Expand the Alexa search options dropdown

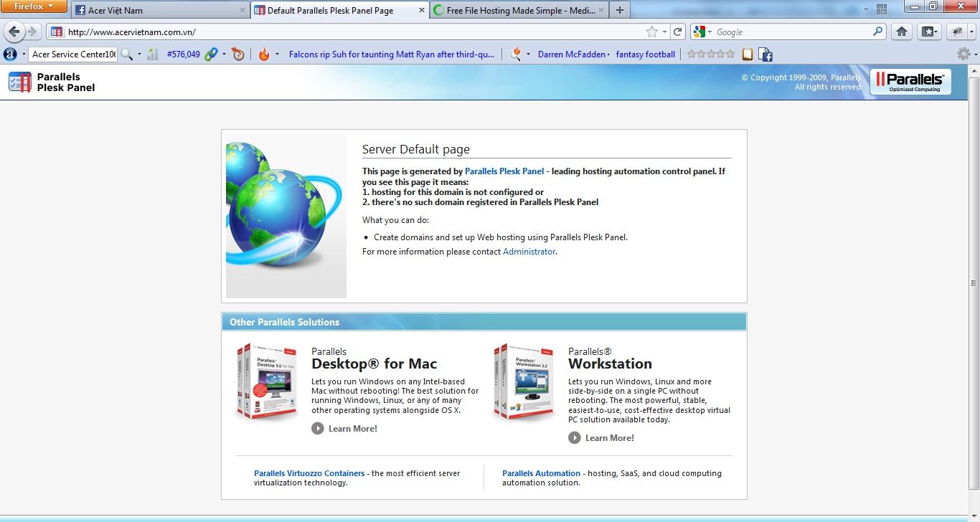tap(138, 54)
